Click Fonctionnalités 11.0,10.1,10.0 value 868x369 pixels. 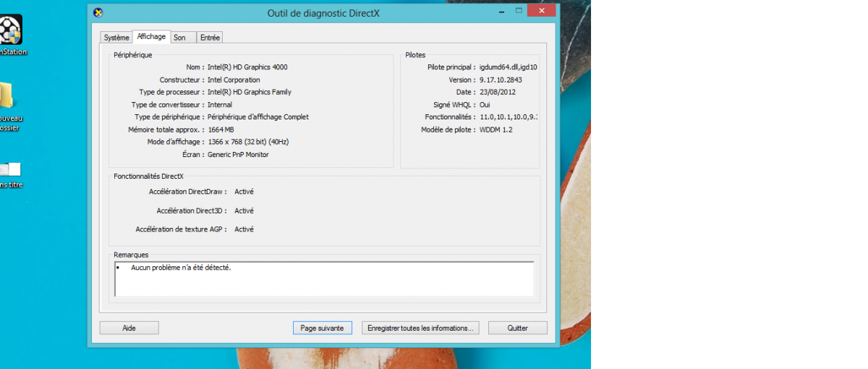[x=509, y=117]
